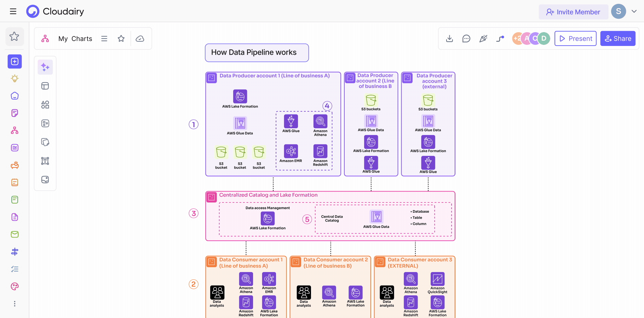
Task: Click Invite Member button
Action: click(573, 12)
